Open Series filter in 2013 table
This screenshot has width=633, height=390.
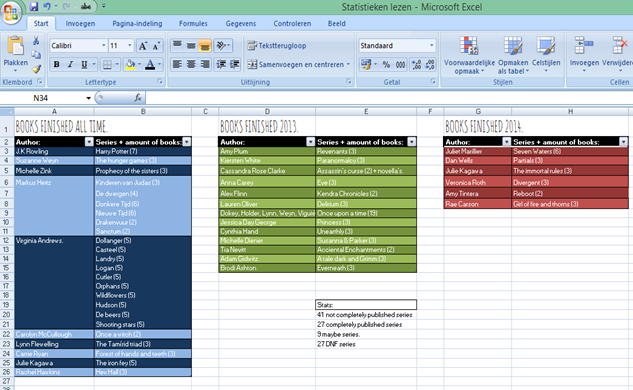(411, 142)
